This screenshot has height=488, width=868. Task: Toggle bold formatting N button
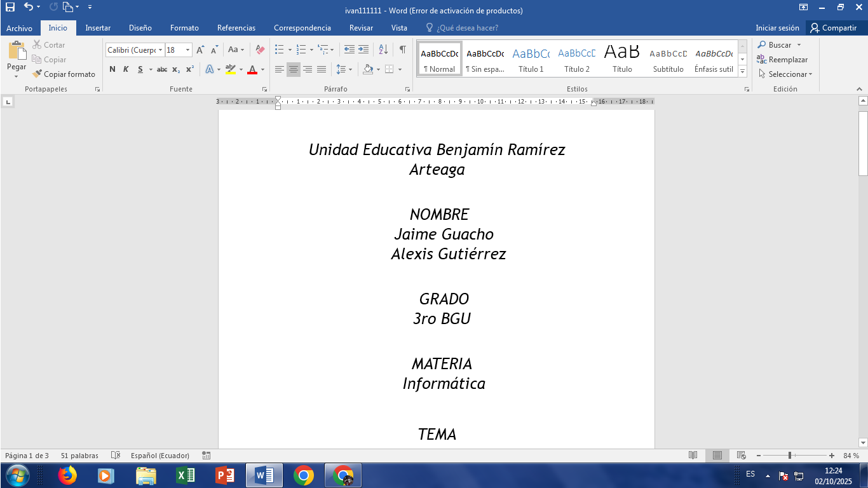click(x=112, y=69)
